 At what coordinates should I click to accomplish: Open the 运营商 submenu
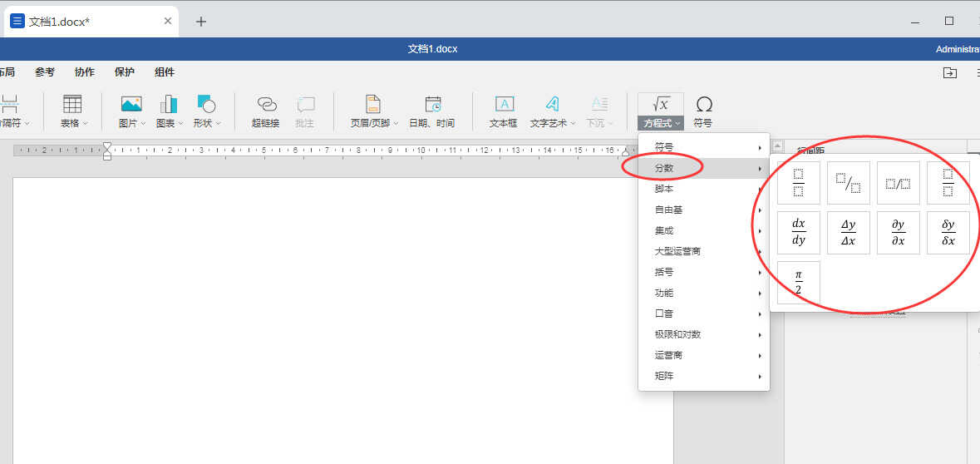704,355
